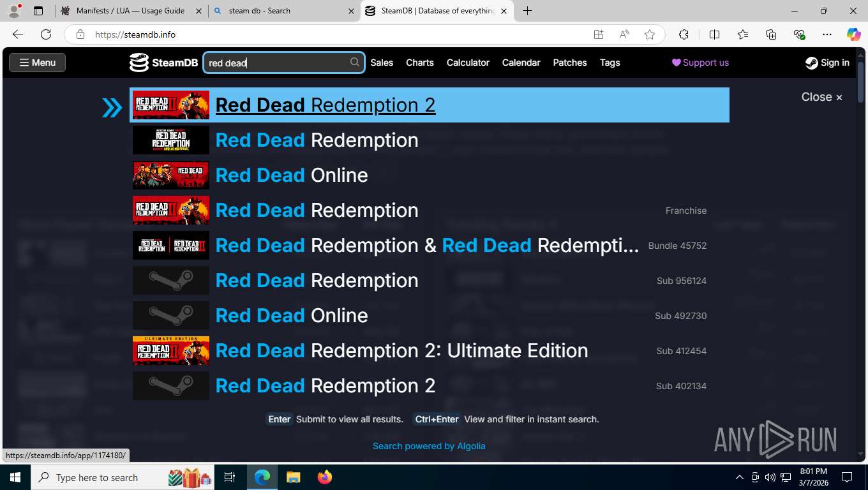This screenshot has height=490, width=868.
Task: Show hidden system tray icons
Action: click(740, 477)
